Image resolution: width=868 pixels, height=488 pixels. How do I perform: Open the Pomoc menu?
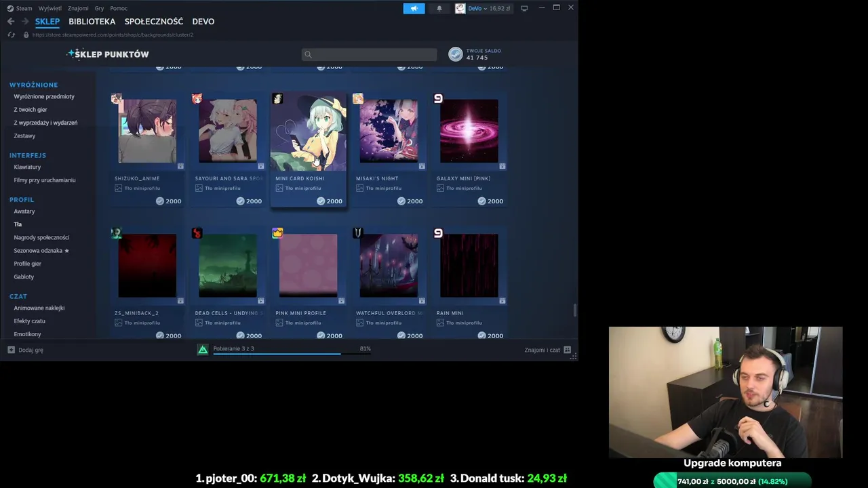[119, 8]
